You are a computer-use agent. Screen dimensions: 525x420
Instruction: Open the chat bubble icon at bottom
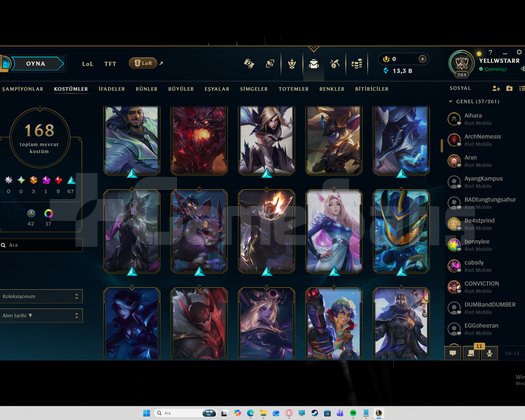(x=453, y=353)
